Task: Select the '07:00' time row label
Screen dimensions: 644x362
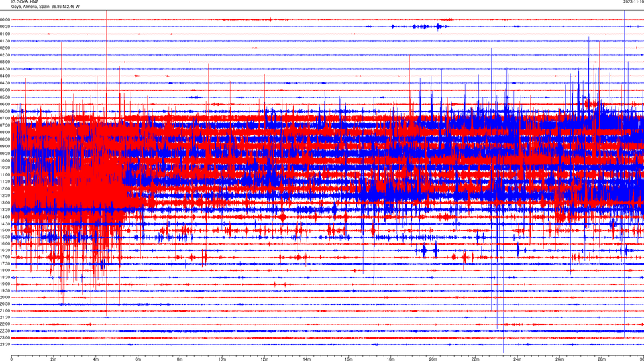Action: tap(5, 118)
